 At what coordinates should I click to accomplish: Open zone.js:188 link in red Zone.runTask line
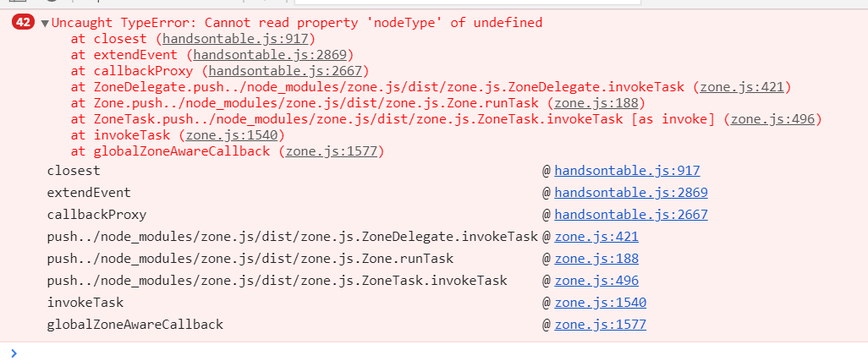596,103
